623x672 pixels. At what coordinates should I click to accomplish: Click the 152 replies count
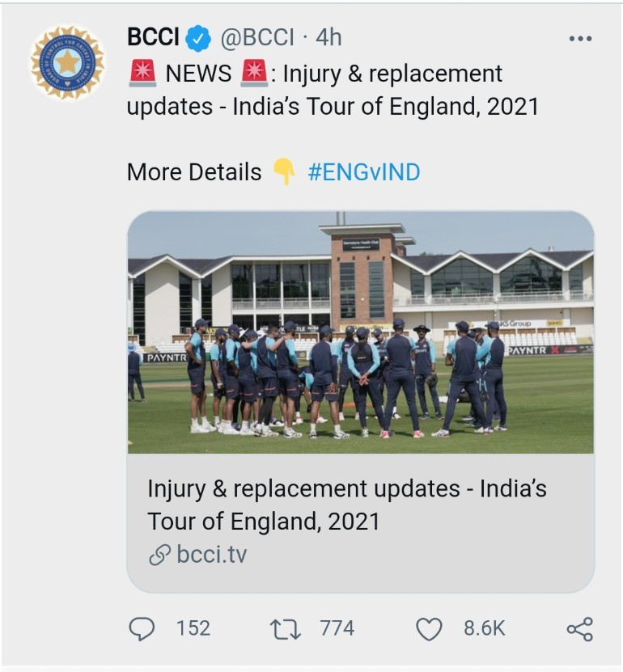tap(193, 628)
